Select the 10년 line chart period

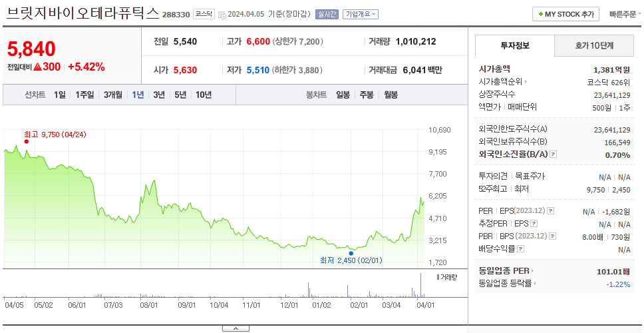pos(204,95)
